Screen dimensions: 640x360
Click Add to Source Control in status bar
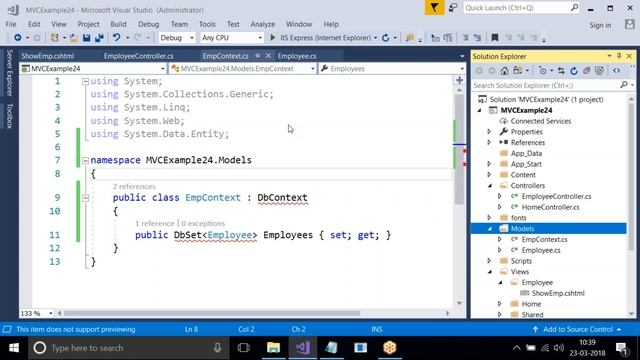point(578,329)
